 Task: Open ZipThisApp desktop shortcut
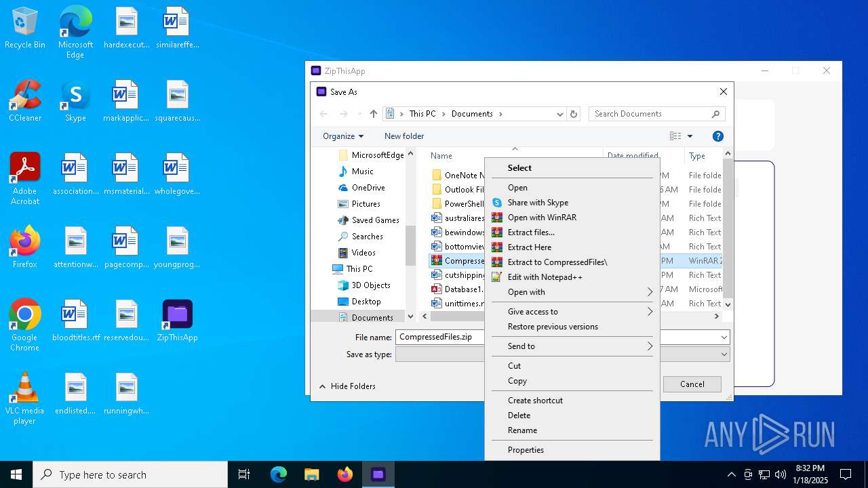[177, 321]
